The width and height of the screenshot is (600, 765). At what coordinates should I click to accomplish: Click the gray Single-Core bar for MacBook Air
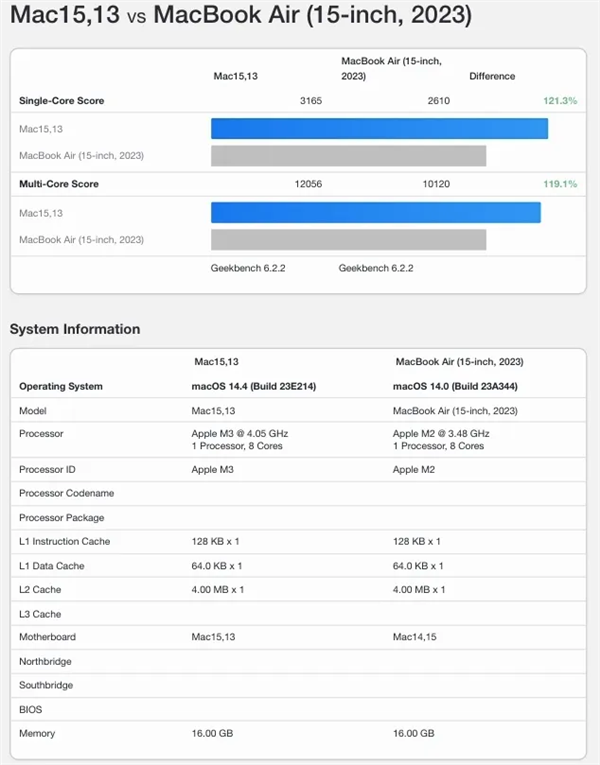click(x=348, y=156)
